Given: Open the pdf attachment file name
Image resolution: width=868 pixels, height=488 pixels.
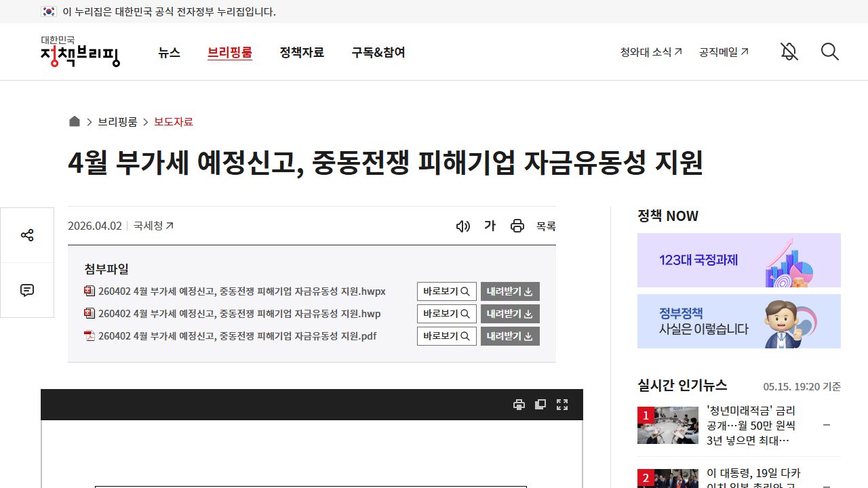Looking at the screenshot, I should (x=237, y=336).
